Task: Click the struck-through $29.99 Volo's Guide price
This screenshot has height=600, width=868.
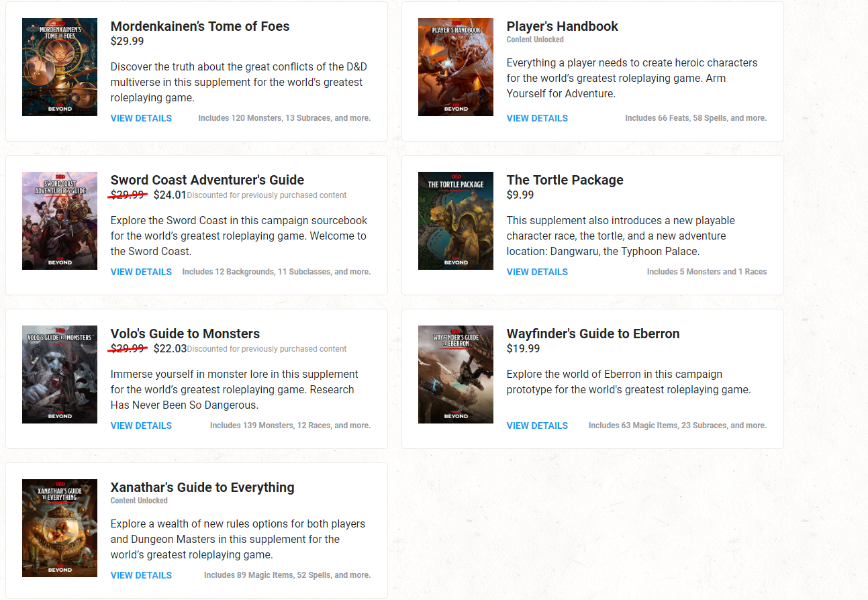Action: [128, 349]
